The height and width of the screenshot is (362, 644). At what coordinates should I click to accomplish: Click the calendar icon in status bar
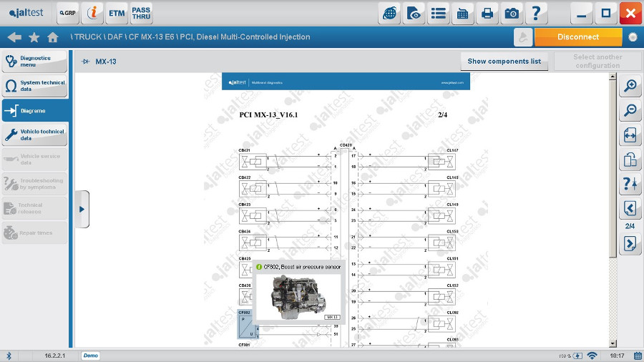tap(638, 356)
